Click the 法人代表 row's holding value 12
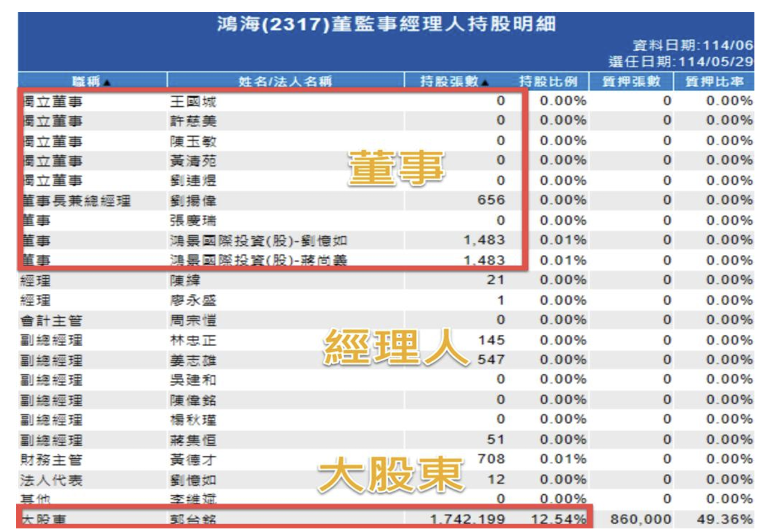The width and height of the screenshot is (764, 532). 496,480
